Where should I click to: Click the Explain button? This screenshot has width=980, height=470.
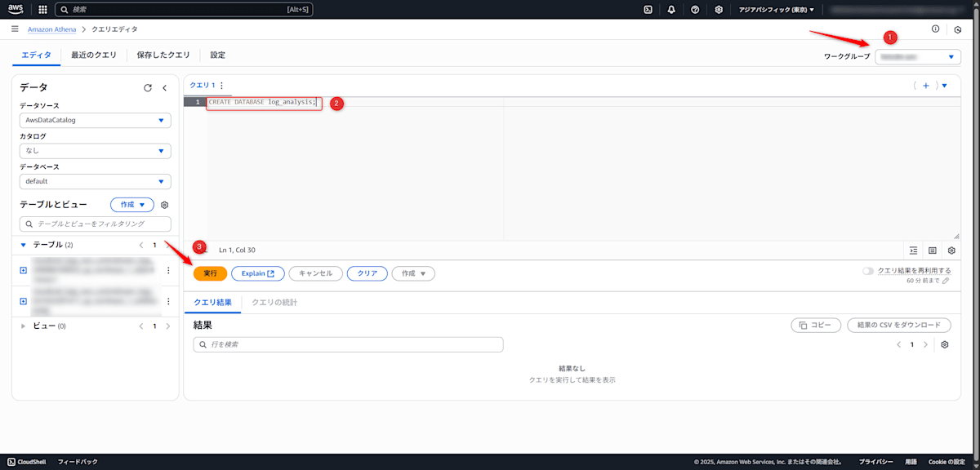[x=258, y=273]
